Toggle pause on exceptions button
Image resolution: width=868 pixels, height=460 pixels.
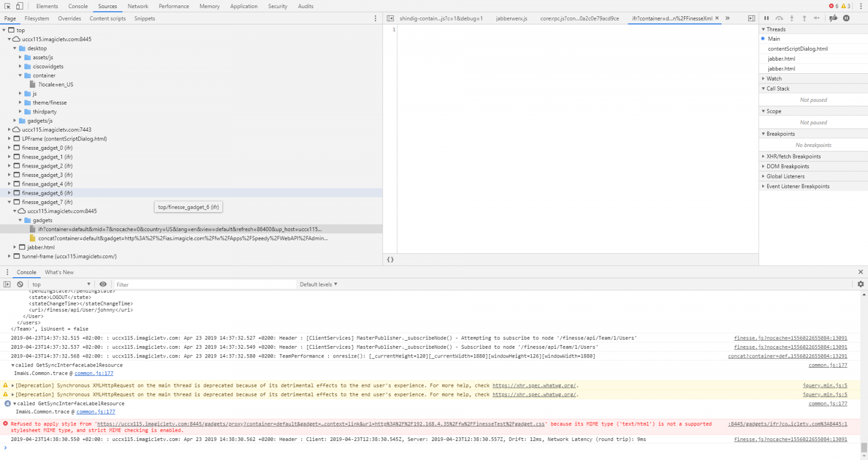[x=846, y=18]
